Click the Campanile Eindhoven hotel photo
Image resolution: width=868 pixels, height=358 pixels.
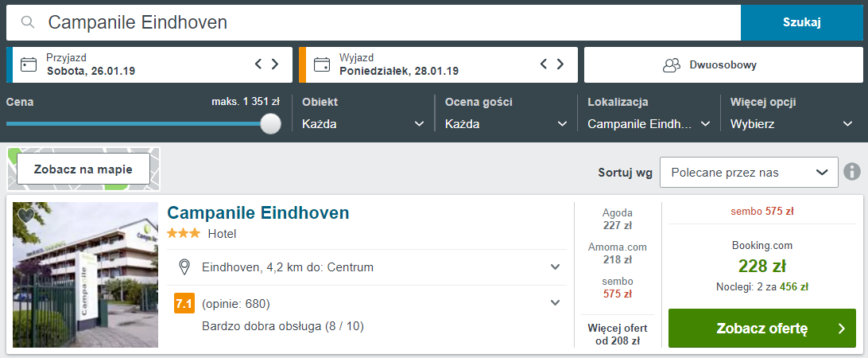pyautogui.click(x=86, y=274)
